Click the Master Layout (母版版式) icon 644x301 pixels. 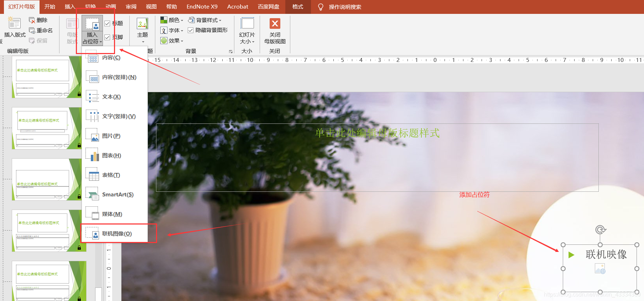(72, 24)
